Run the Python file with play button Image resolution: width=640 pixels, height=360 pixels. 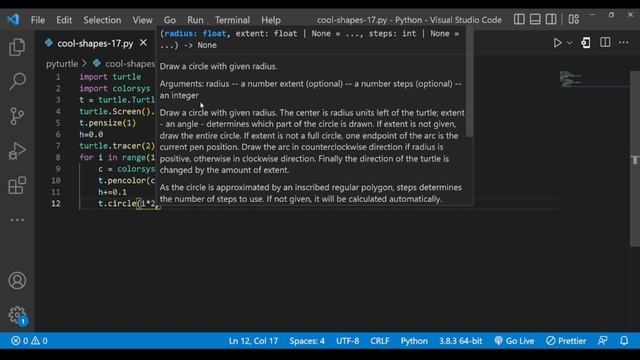557,43
